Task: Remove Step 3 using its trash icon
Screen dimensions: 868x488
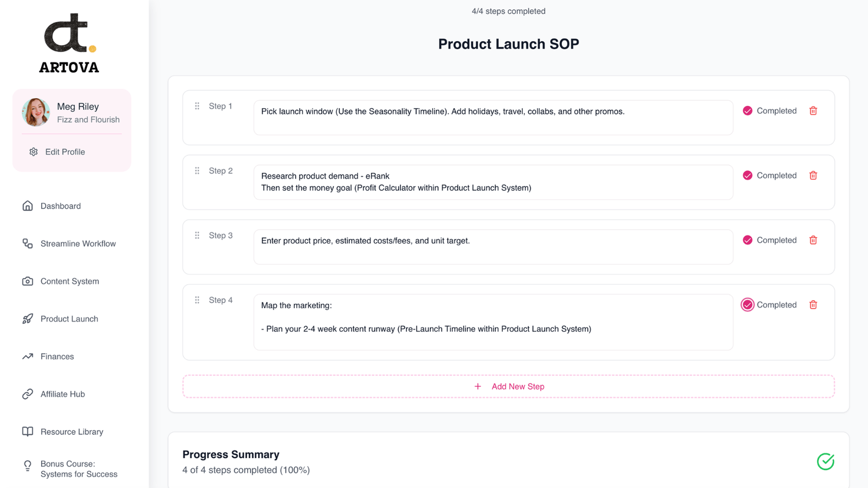Action: (x=813, y=241)
